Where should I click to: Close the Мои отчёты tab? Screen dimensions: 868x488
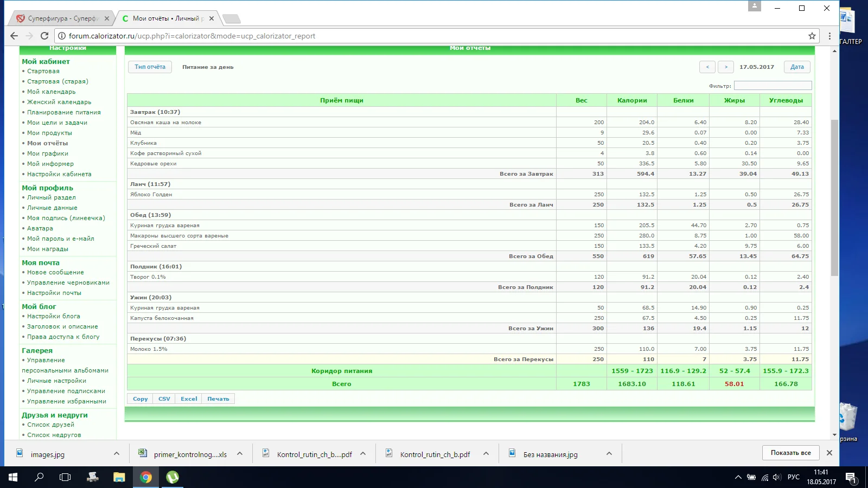click(212, 18)
